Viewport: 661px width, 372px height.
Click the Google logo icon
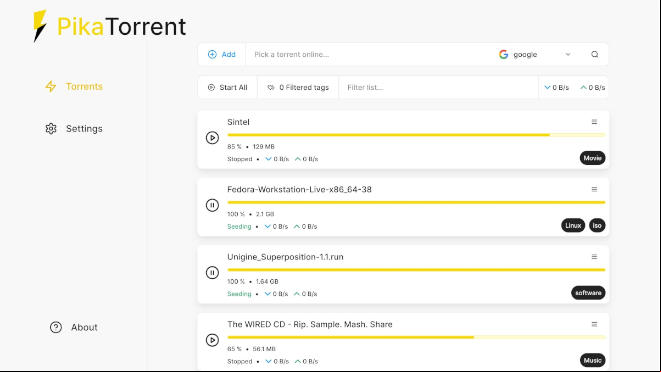(503, 54)
